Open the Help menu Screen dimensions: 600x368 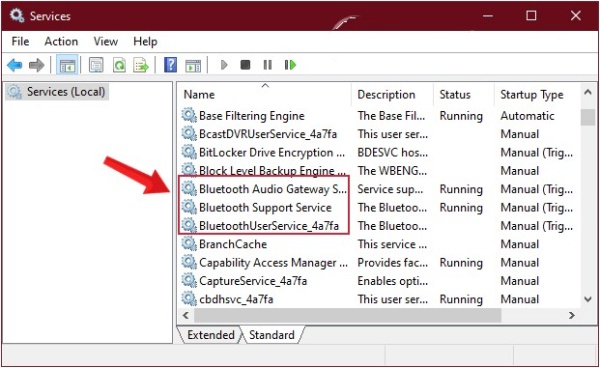[145, 41]
